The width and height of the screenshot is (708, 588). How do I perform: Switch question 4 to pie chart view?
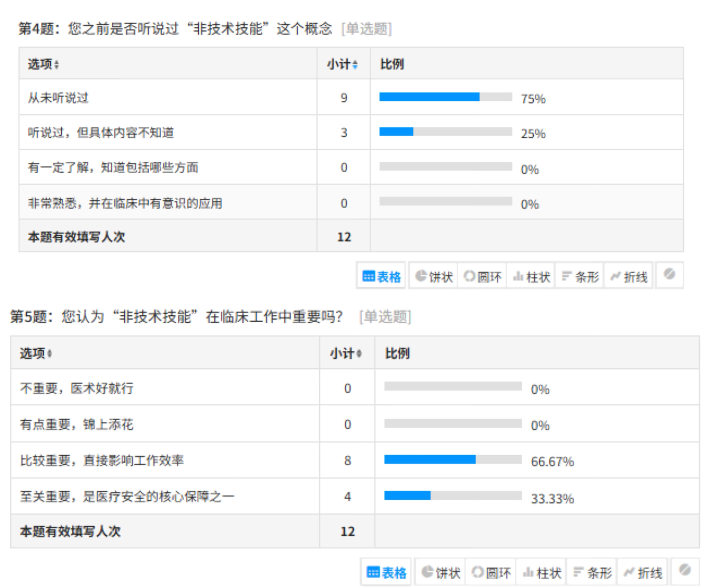[x=434, y=277]
